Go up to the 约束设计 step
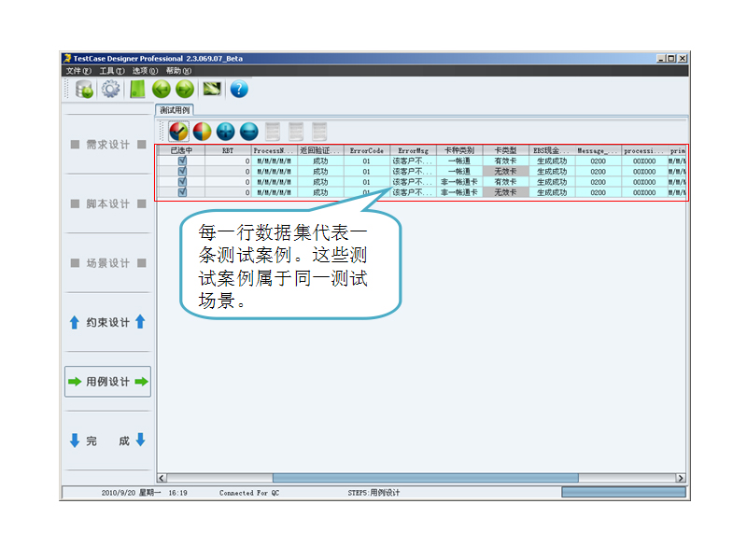 [108, 322]
